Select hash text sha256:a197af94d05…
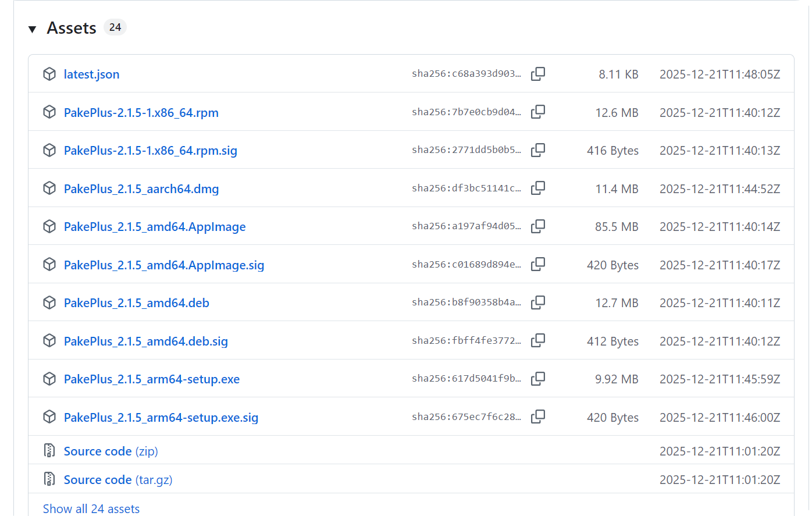The image size is (812, 516). click(466, 226)
